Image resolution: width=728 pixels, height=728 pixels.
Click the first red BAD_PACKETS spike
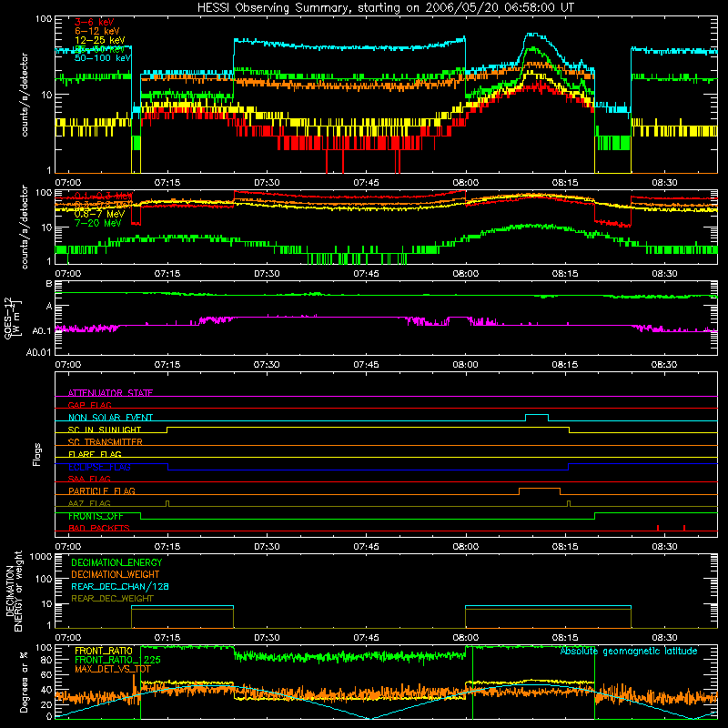click(658, 528)
